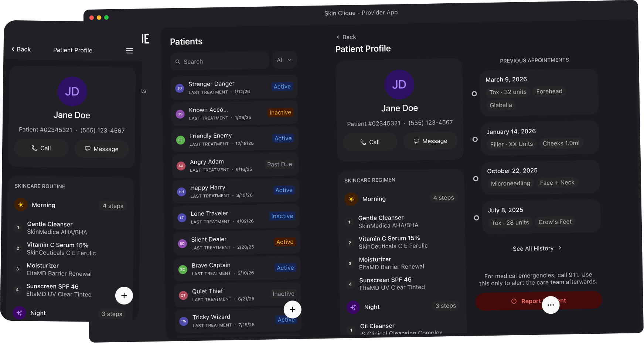
Task: Open the March 9, 2026 appointment card
Action: 539,92
